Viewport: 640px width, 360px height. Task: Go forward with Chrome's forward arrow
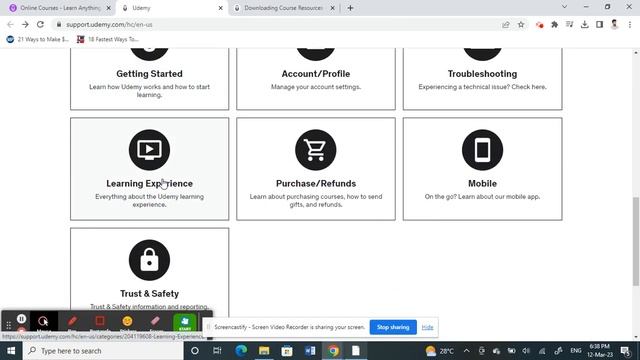tap(25, 24)
